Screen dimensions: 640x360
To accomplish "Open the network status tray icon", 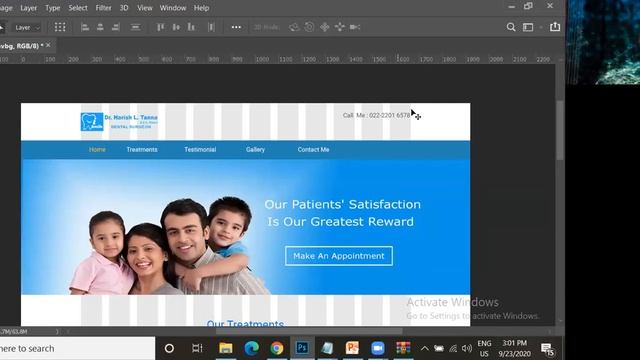I will pos(453,349).
